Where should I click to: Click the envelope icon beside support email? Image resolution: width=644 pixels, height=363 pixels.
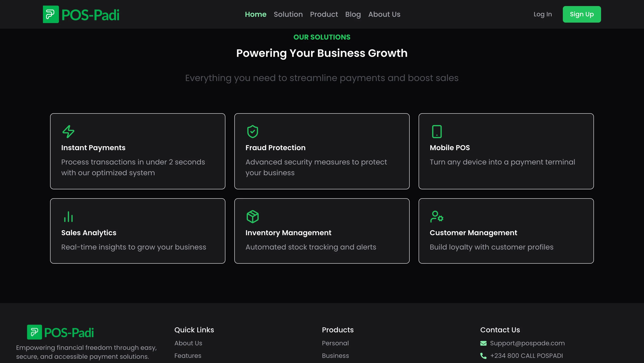tap(483, 343)
